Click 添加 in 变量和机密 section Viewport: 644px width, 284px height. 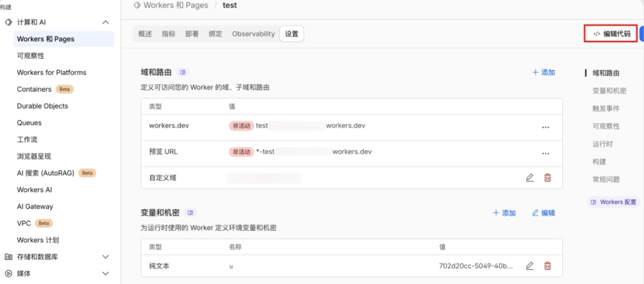(x=504, y=213)
